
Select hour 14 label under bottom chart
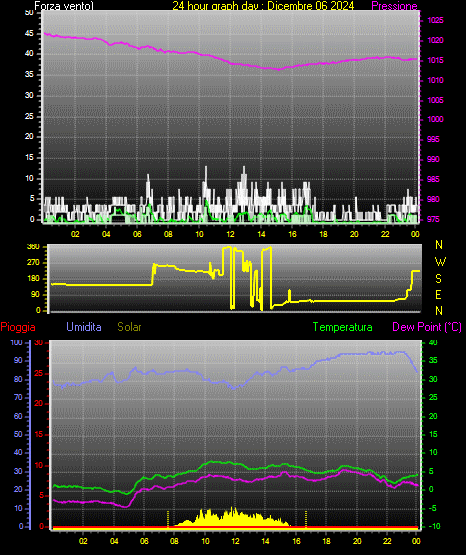(x=265, y=541)
